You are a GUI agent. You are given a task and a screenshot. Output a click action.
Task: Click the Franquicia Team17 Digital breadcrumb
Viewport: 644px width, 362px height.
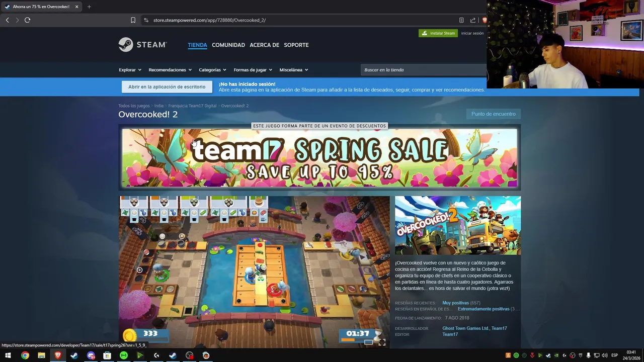(x=192, y=106)
